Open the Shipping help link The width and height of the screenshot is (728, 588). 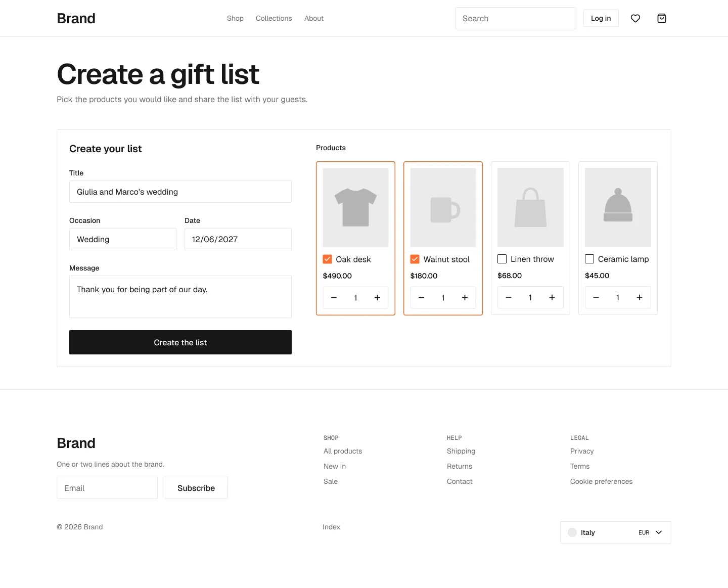461,451
